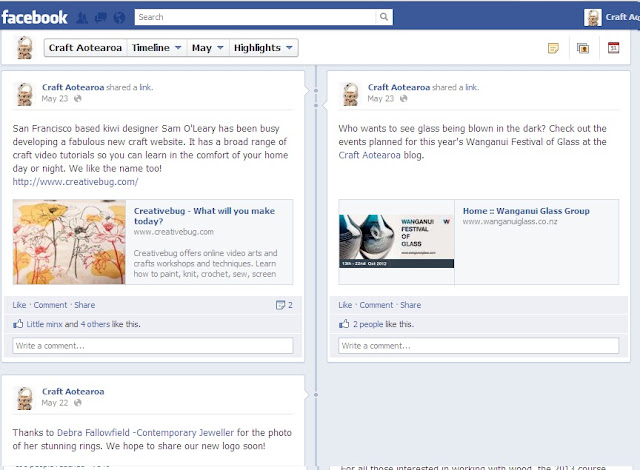This screenshot has width=640, height=470.
Task: Click the avatar on the Wanganui Glass post
Action: (x=351, y=94)
